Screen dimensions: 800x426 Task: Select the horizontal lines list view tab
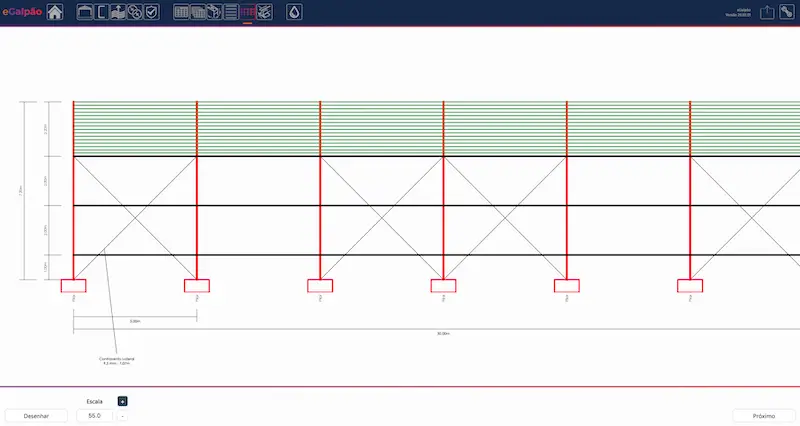tap(231, 12)
